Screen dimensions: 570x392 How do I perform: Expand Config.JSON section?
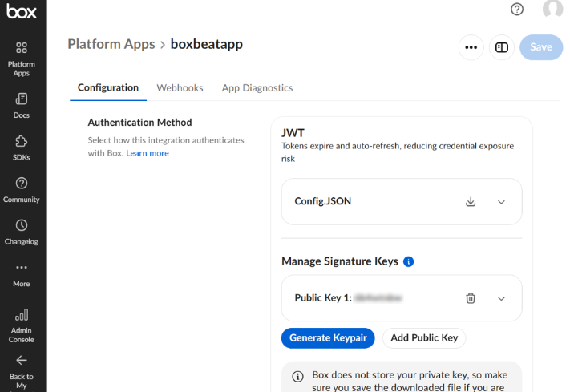tap(501, 202)
